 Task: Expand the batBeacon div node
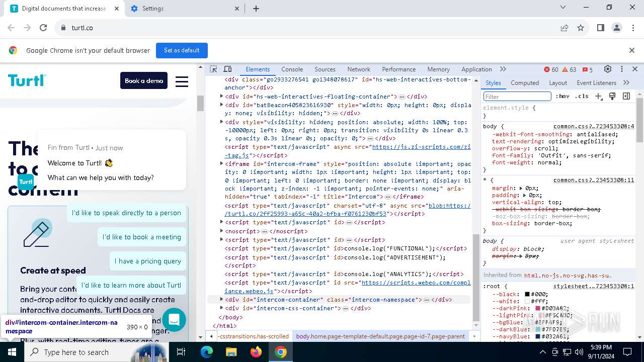coord(222,105)
